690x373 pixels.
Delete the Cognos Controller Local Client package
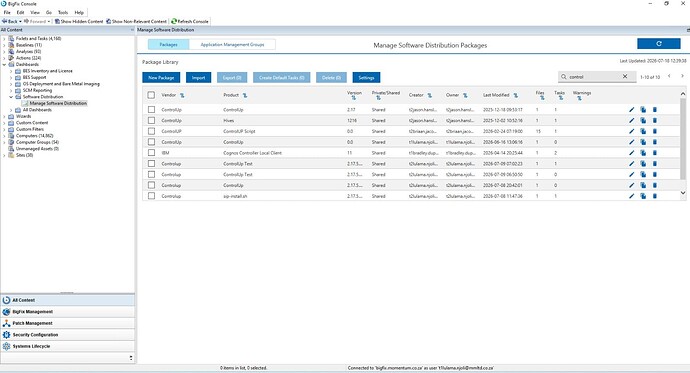click(654, 153)
